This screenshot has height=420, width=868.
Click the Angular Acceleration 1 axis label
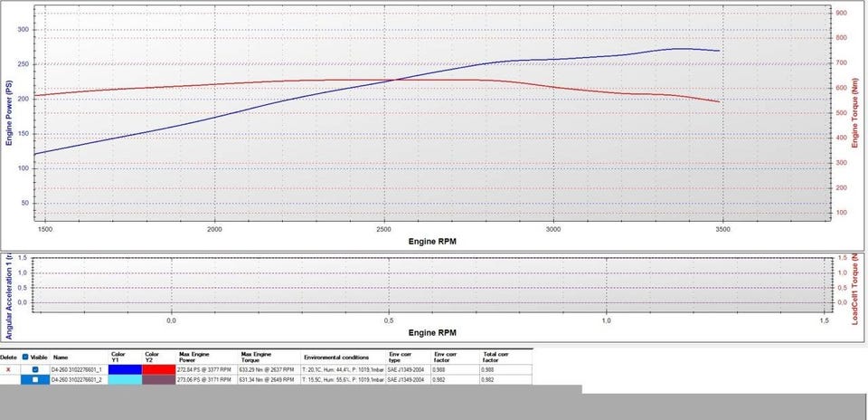coord(9,298)
